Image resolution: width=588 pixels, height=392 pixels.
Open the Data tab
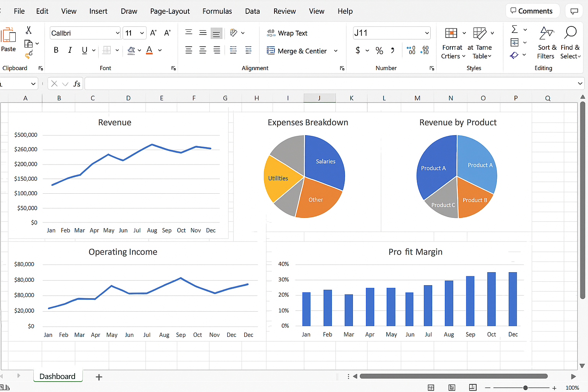pos(252,11)
